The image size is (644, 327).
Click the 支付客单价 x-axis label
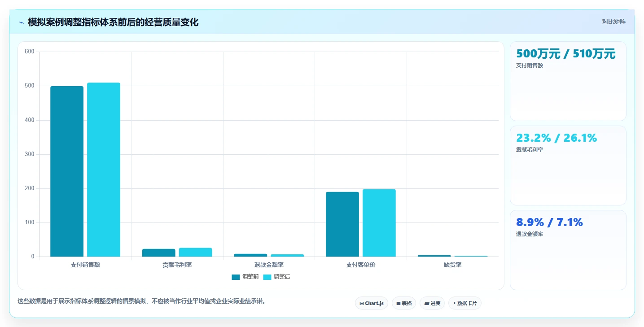[x=361, y=265]
